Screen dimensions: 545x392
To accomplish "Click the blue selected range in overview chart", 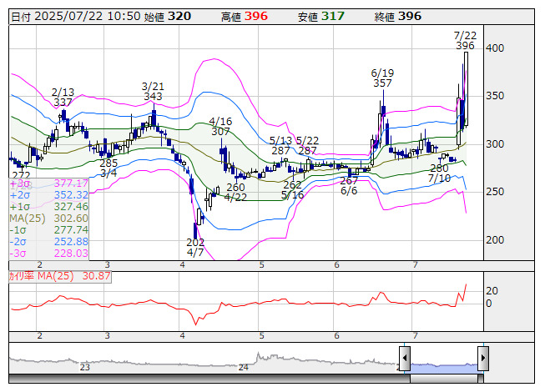I will [x=443, y=366].
